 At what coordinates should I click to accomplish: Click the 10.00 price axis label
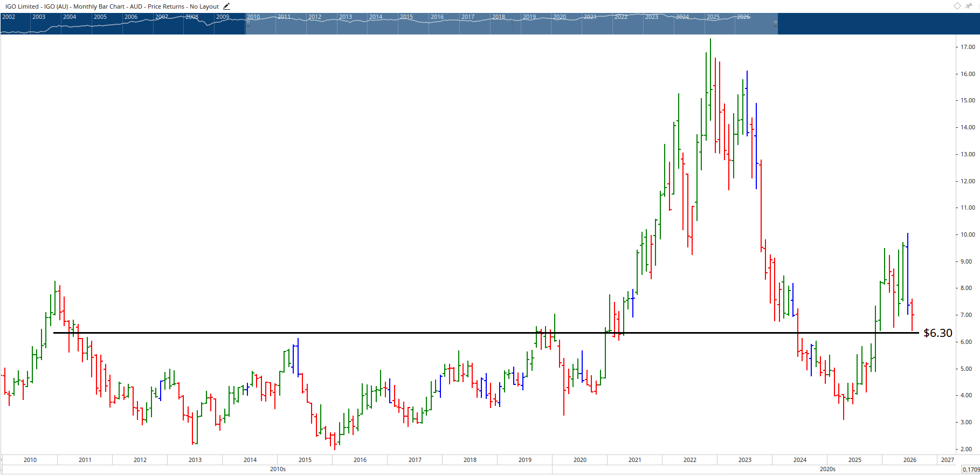point(968,234)
